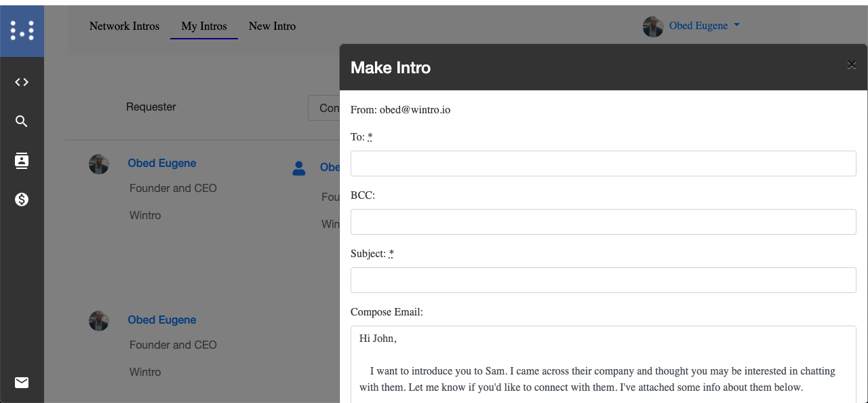This screenshot has height=403, width=868.
Task: Click the Requester column header
Action: (x=151, y=107)
